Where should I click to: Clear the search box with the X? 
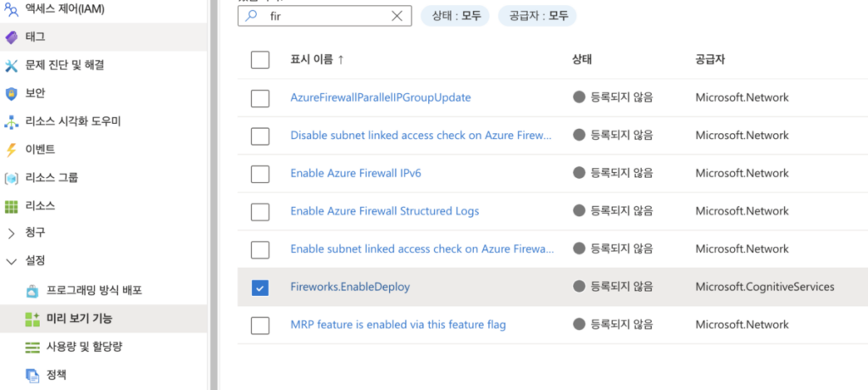coord(397,16)
